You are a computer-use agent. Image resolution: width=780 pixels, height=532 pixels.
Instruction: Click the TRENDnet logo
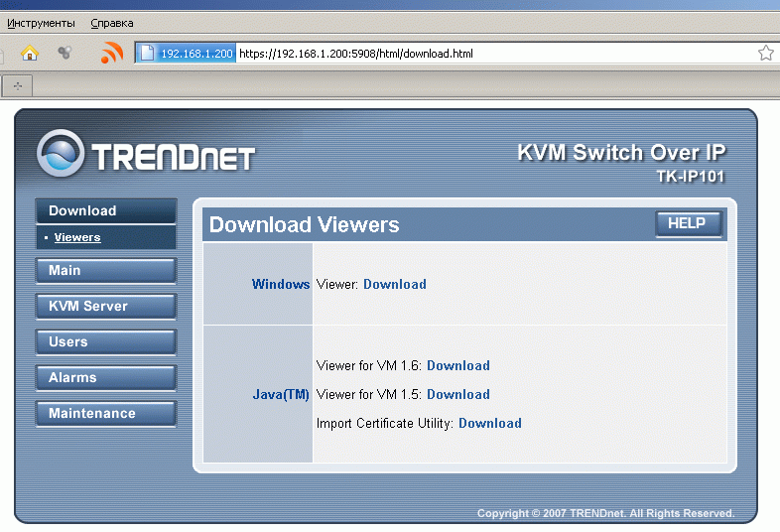coord(146,154)
